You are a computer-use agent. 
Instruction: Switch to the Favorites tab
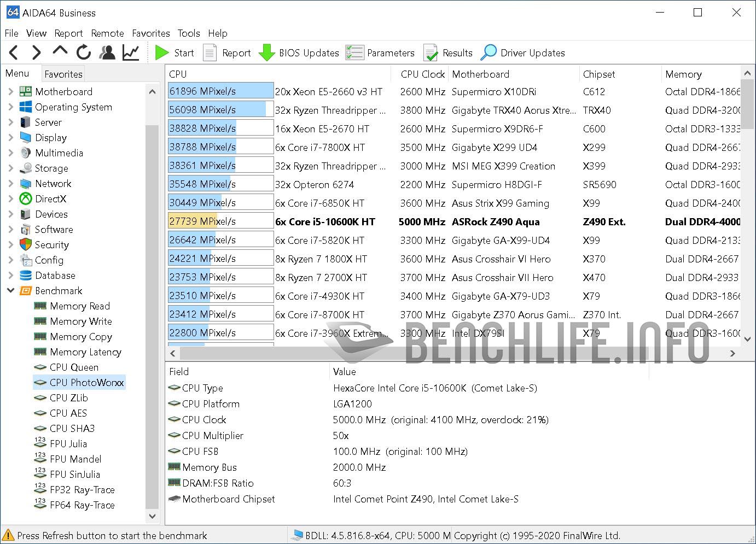(63, 74)
